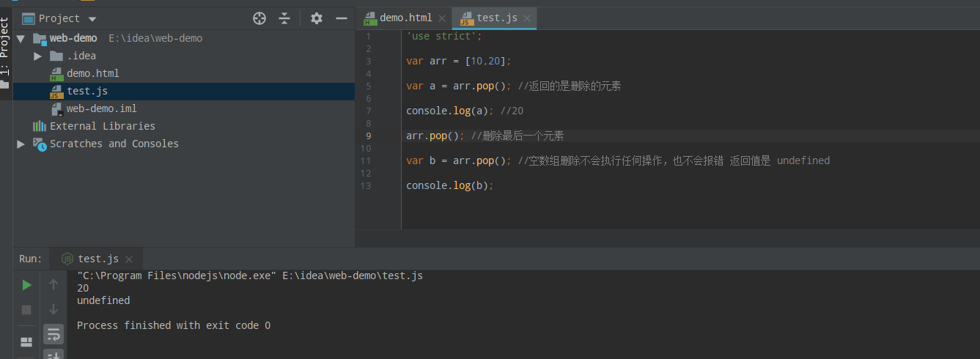Switch to the demo.html editor tab
The image size is (980, 359).
click(405, 18)
